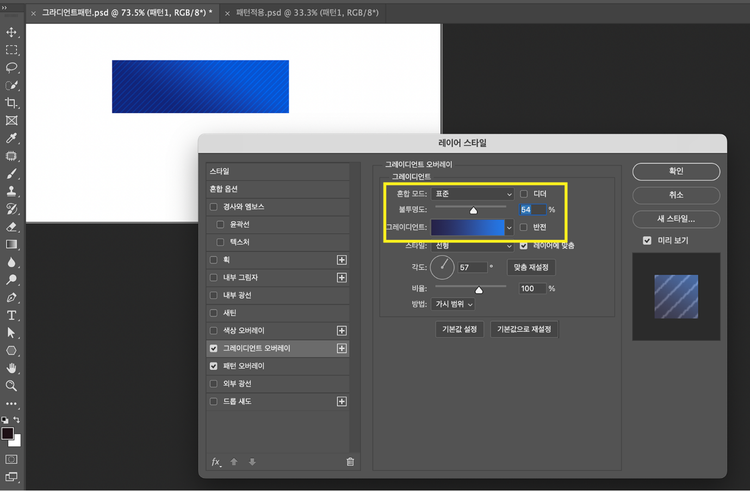The height and width of the screenshot is (491, 750).
Task: Add another 그레이디언트 오버레이 with plus
Action: pos(342,348)
